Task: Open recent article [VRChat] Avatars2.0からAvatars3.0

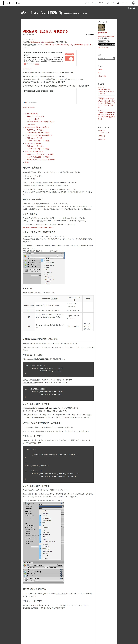Action: (106, 116)
